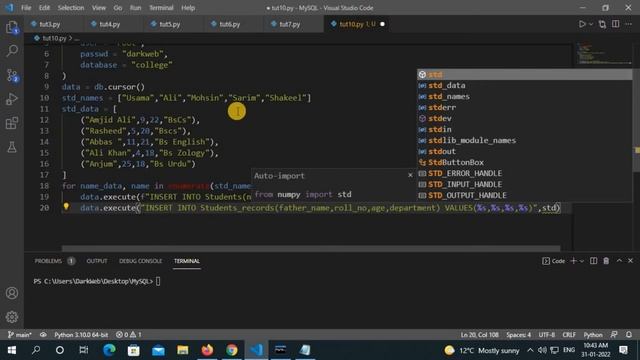Screen dimensions: 640x360
Task: Open the Run menu
Action: click(135, 8)
